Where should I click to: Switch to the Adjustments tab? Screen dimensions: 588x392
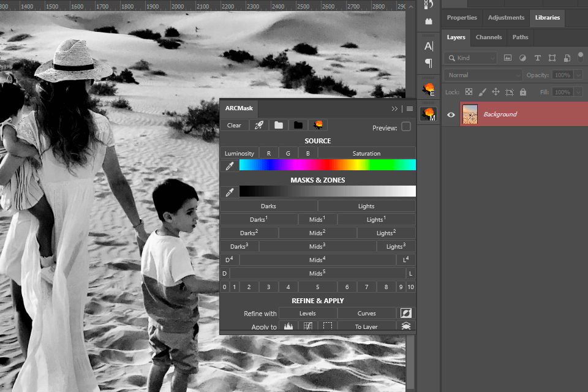tap(506, 18)
